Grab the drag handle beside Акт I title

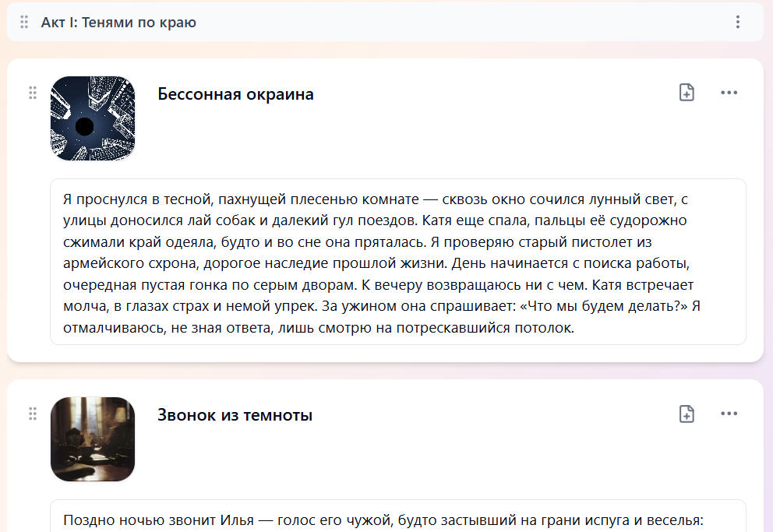click(x=23, y=22)
